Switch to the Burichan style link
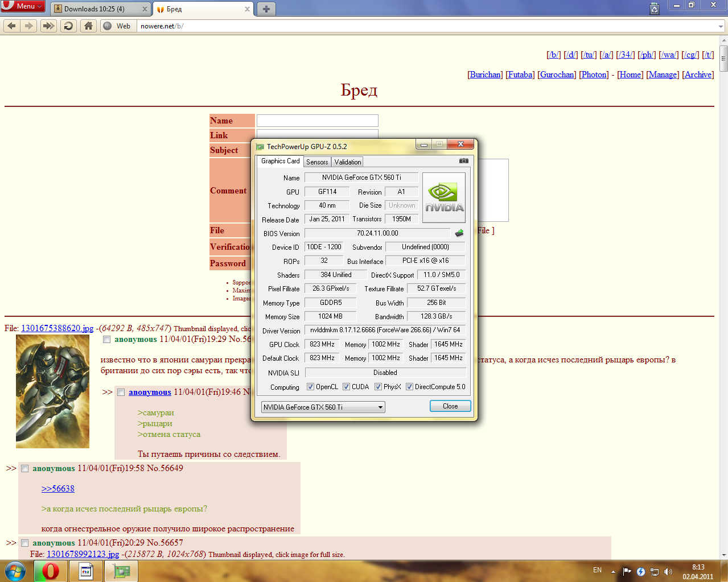728x582 pixels. [x=485, y=75]
